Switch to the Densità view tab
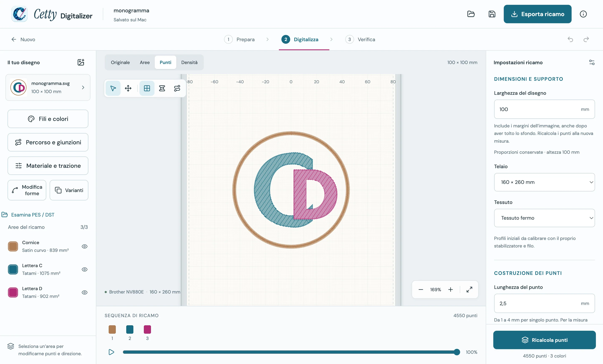This screenshot has width=603, height=364. click(189, 62)
